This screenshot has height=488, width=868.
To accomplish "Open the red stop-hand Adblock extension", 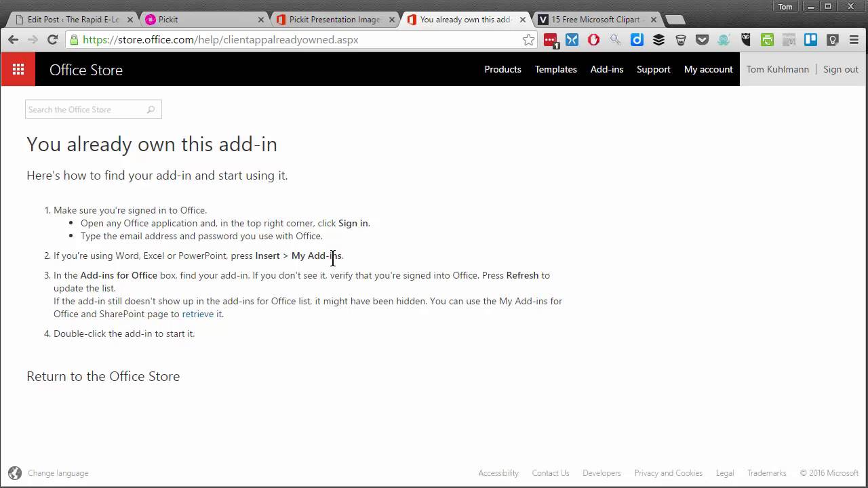I will tap(593, 40).
